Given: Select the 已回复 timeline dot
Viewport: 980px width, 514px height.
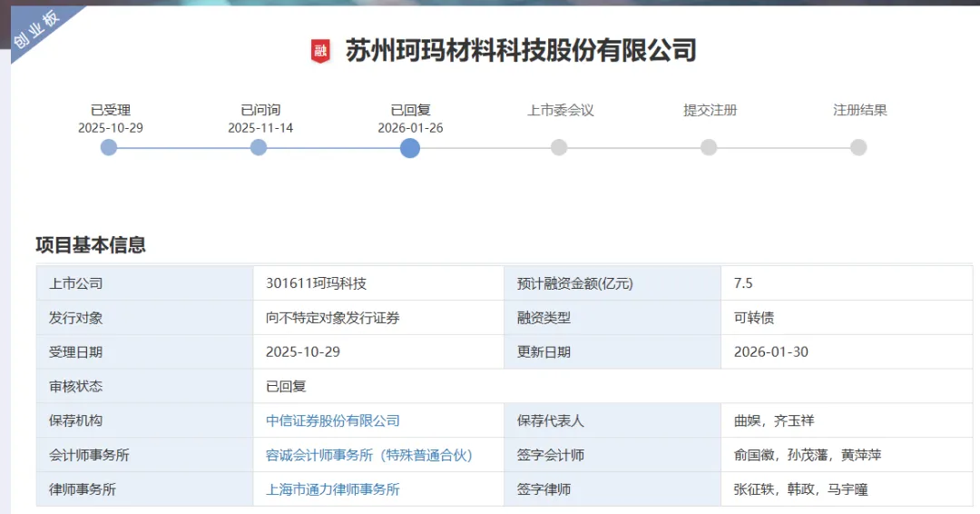Looking at the screenshot, I should pyautogui.click(x=410, y=148).
